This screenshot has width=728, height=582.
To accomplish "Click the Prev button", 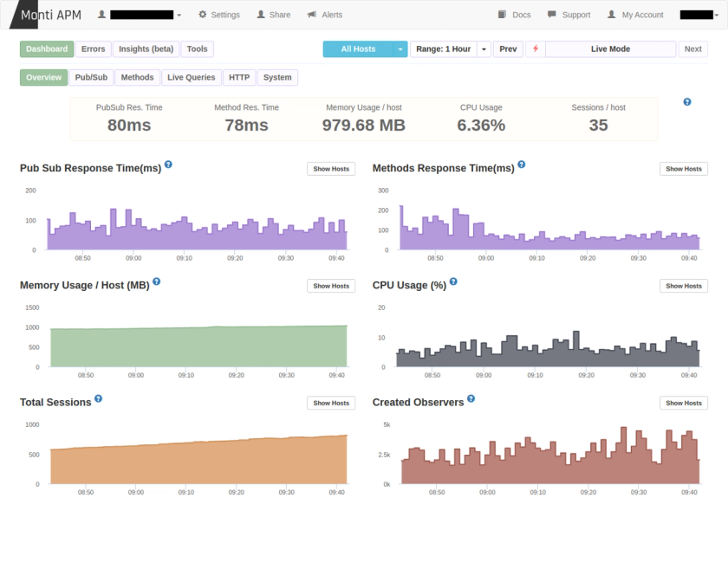I will click(508, 49).
